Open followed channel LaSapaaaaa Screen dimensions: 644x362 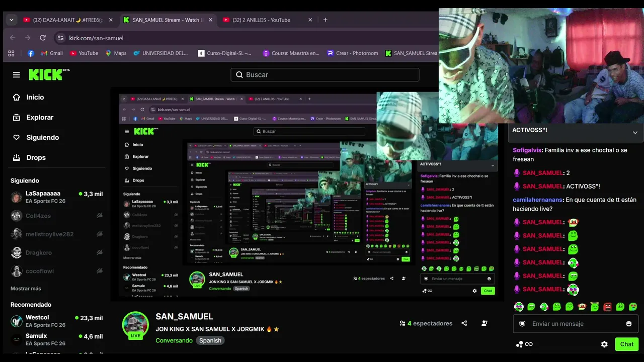coord(57,197)
